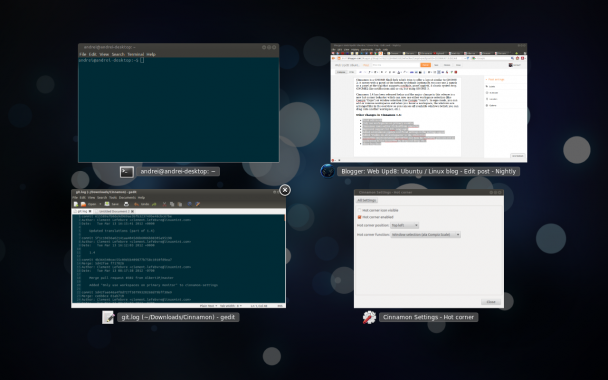Open gedit Search menu
Image resolution: width=608 pixels, height=380 pixels.
click(102, 198)
